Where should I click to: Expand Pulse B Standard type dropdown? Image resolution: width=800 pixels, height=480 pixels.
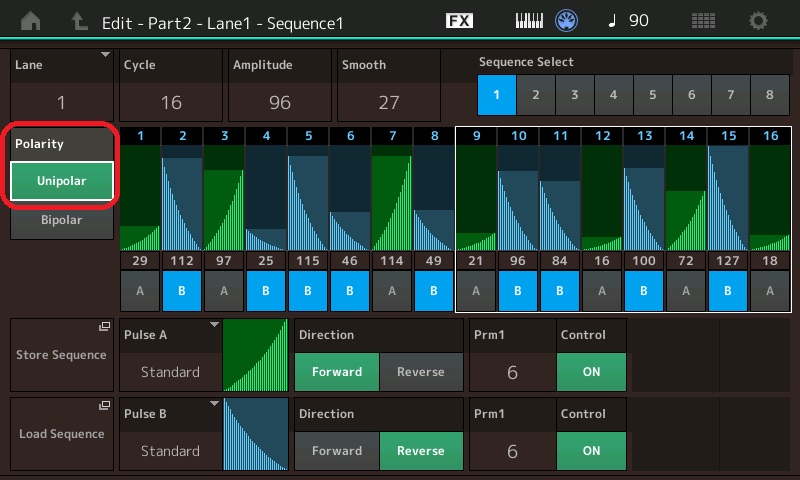coord(170,434)
